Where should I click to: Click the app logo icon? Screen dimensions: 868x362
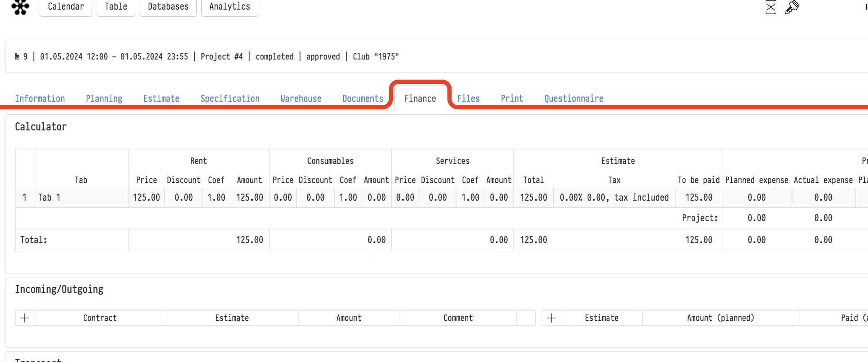[20, 7]
